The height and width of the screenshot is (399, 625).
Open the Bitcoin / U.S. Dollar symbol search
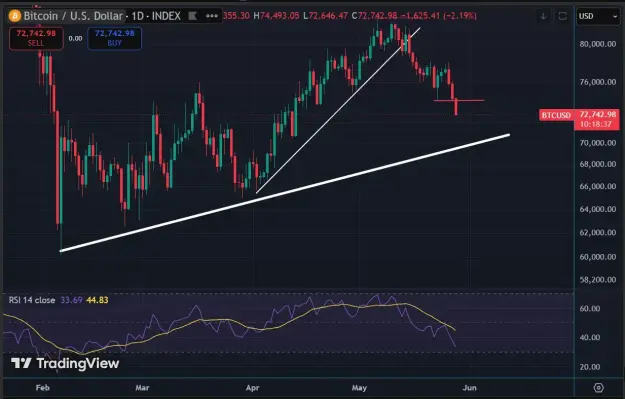73,16
